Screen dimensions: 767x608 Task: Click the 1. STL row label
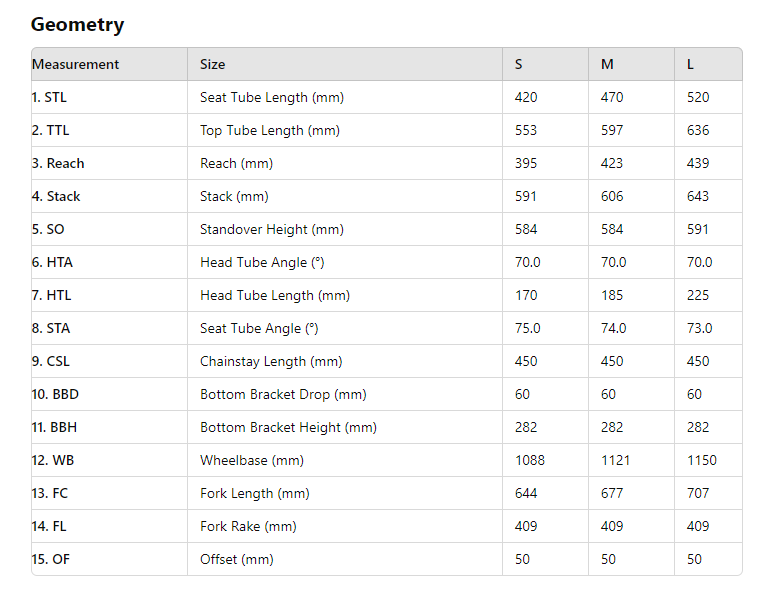click(49, 97)
